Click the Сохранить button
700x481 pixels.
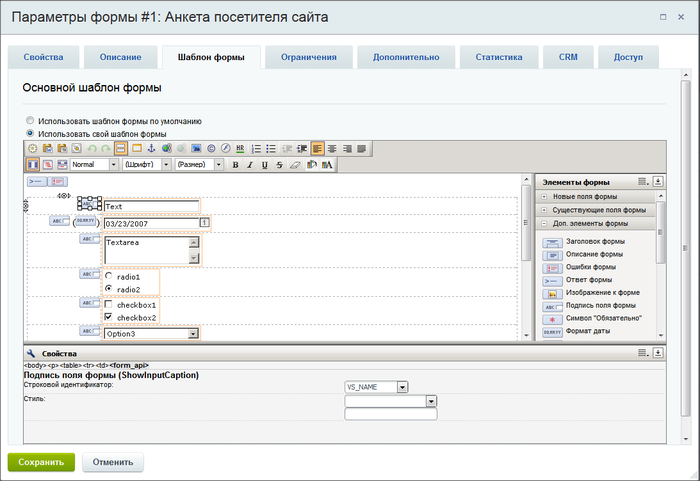click(x=41, y=462)
